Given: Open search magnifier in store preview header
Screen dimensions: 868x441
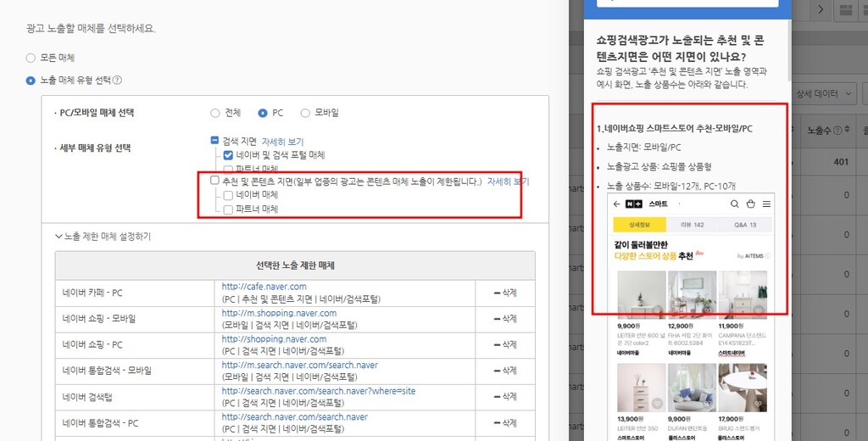Looking at the screenshot, I should click(x=735, y=204).
